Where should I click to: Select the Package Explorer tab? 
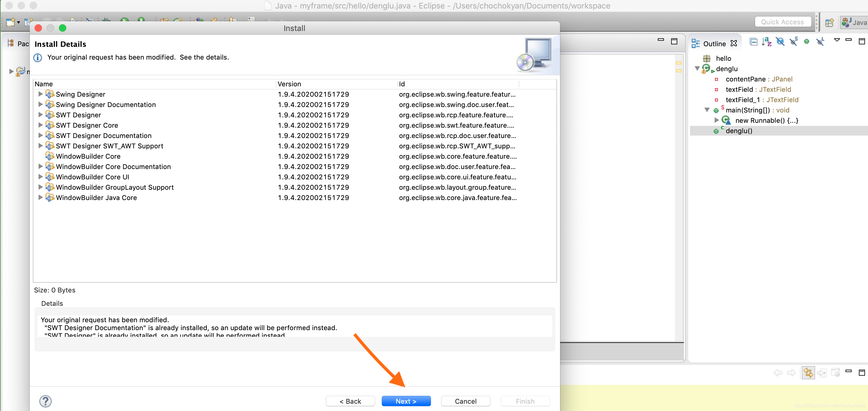[x=18, y=43]
